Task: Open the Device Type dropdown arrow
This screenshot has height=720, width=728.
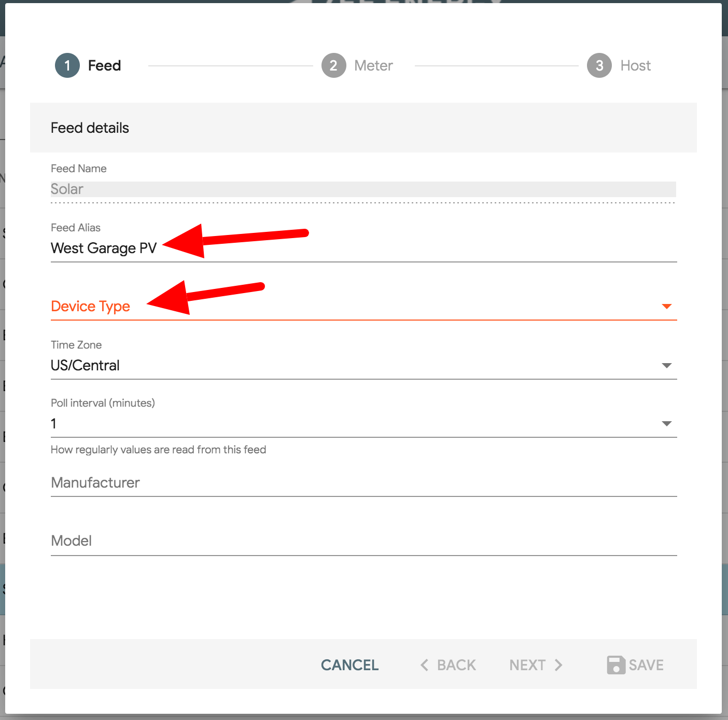Action: 667,307
